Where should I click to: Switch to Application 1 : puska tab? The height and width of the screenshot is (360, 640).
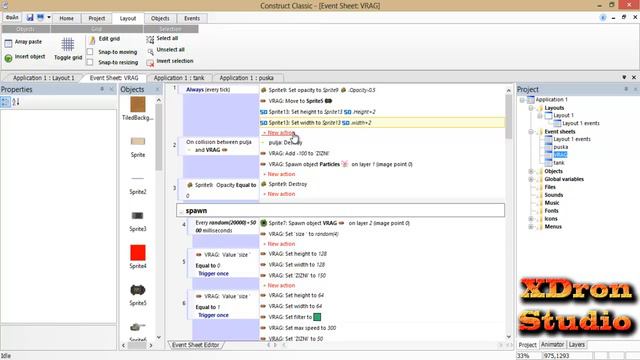[x=247, y=78]
